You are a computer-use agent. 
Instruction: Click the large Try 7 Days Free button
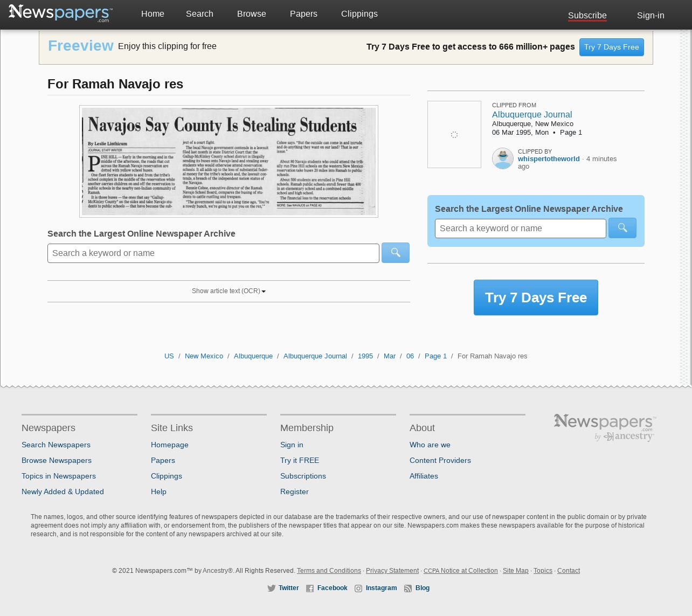tap(536, 297)
